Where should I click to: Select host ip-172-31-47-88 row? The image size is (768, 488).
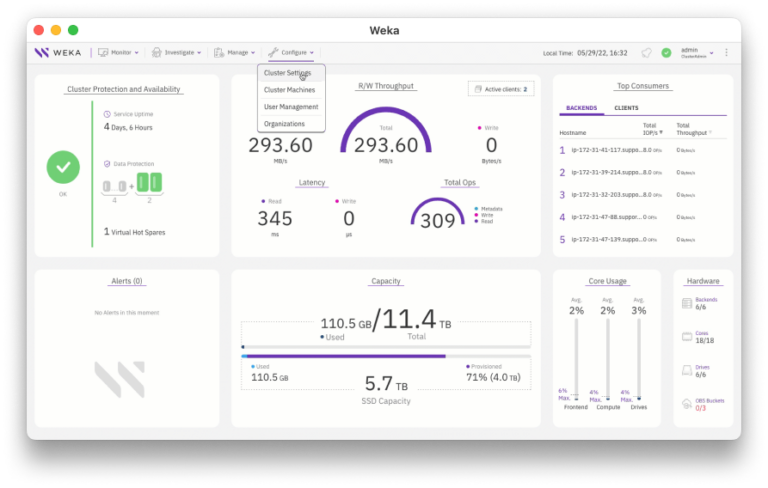pos(643,217)
